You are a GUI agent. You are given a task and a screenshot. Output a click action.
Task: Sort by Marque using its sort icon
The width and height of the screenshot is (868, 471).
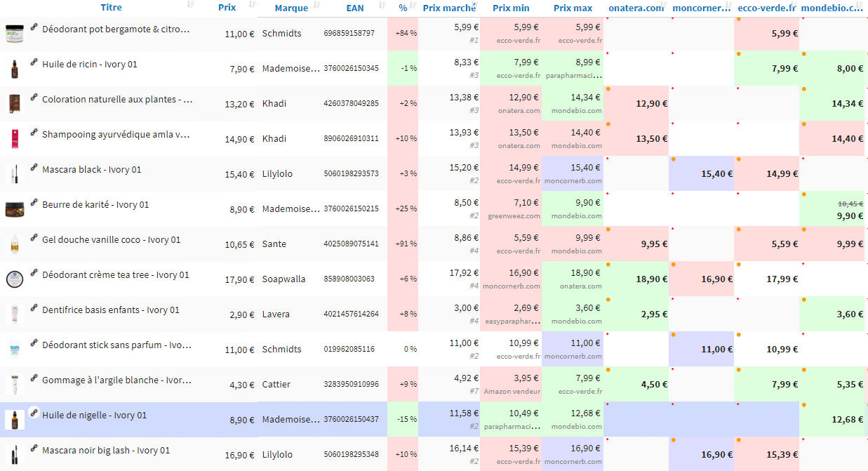coord(317,6)
